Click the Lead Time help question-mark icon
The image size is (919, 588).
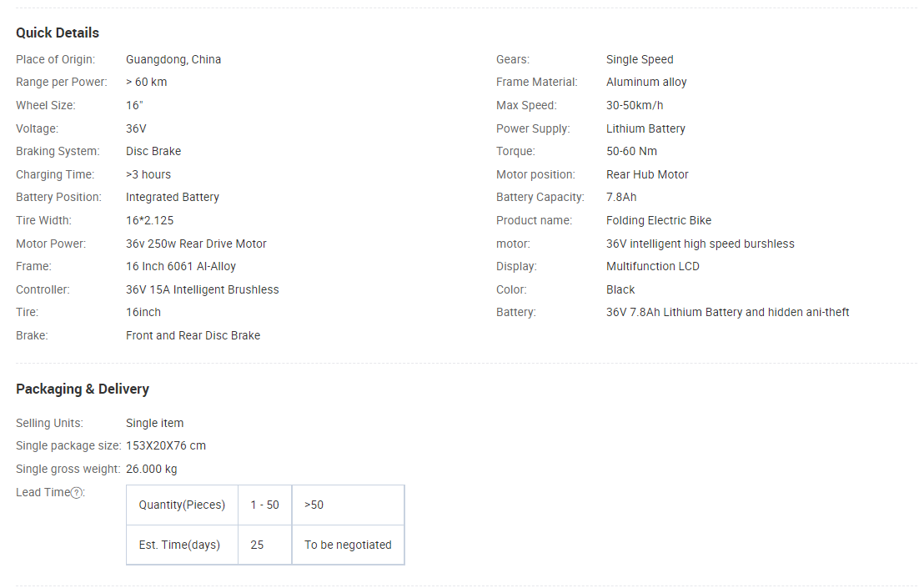point(77,493)
